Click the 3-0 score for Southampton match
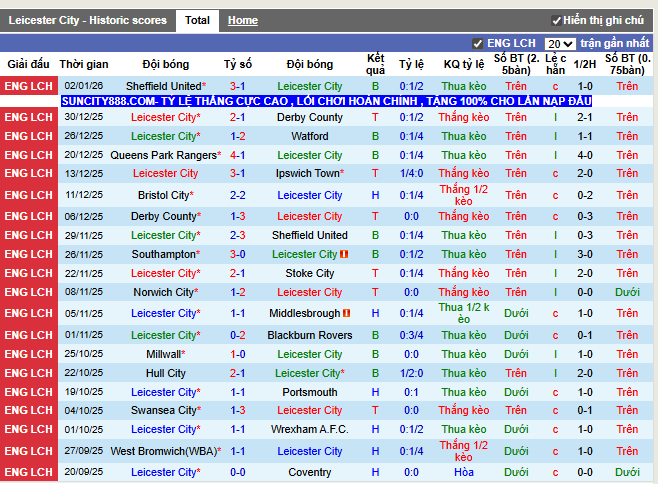Screen dimensions: 658x484 238,254
